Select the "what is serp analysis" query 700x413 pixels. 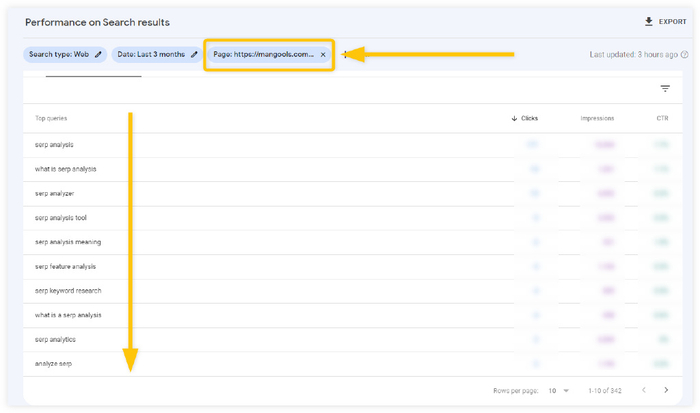point(65,169)
